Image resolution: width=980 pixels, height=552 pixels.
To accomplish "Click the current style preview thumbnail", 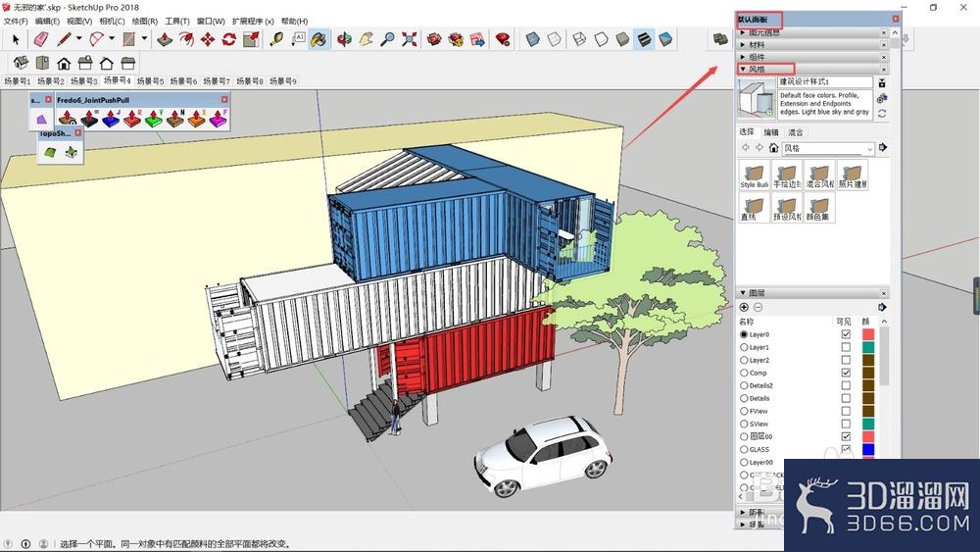I will [757, 99].
